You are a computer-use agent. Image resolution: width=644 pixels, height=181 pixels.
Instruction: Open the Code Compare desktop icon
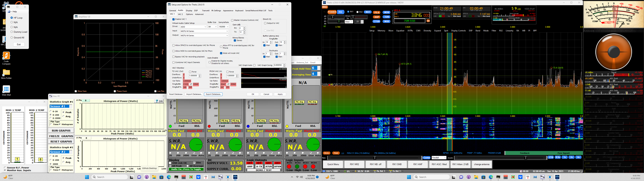pos(6,58)
